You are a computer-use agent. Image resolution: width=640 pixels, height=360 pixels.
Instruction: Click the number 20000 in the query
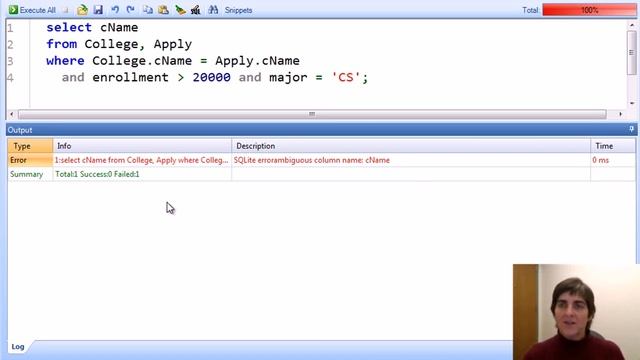pos(211,77)
